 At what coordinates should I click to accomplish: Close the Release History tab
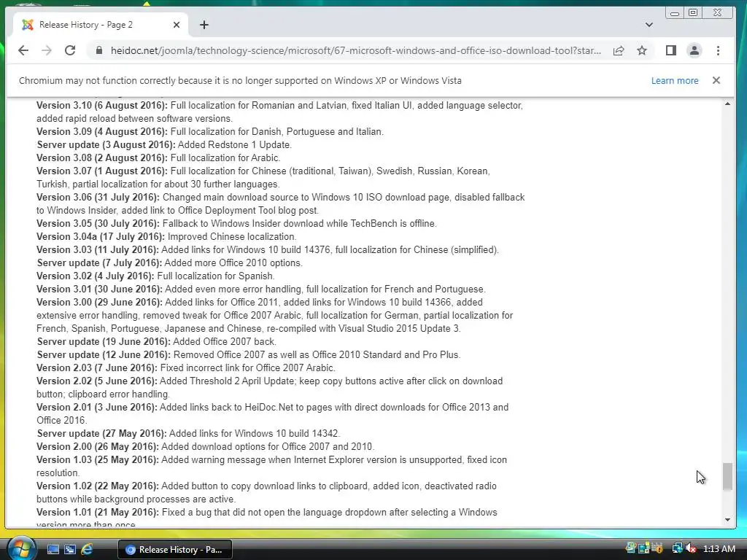point(177,25)
